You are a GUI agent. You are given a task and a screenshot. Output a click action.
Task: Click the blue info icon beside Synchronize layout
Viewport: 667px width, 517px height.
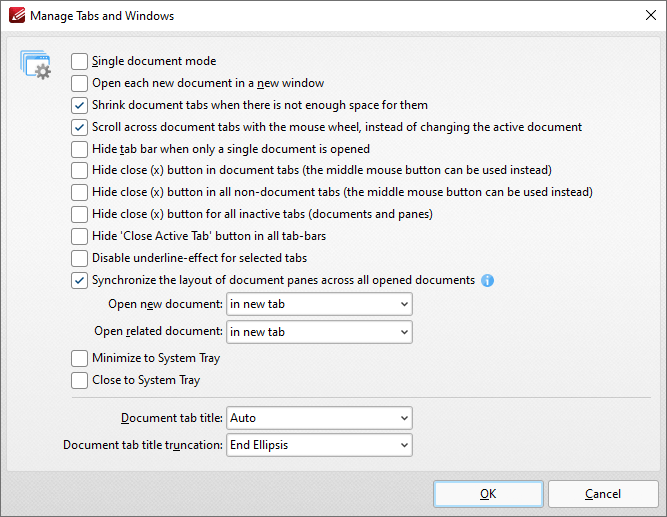[x=488, y=280]
